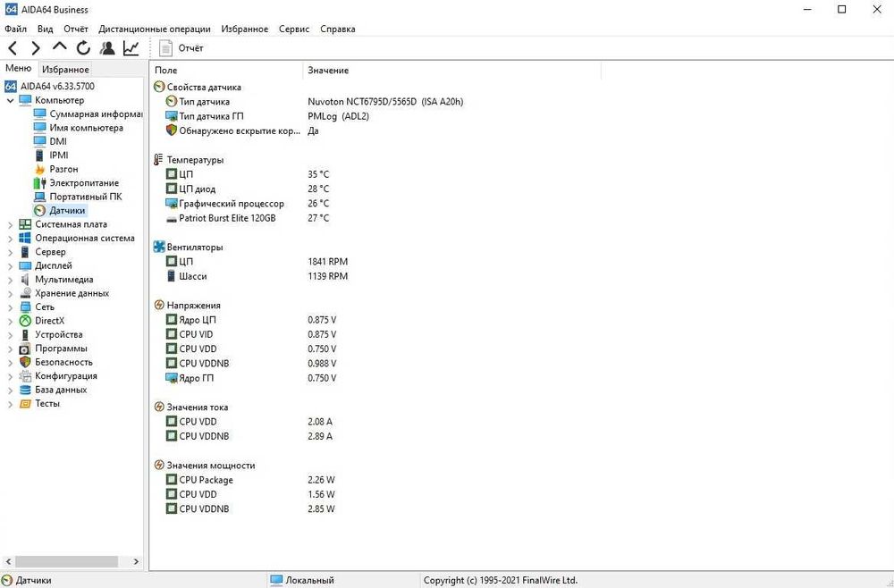Expand the Хранение данных node
The image size is (894, 588).
[x=10, y=293]
